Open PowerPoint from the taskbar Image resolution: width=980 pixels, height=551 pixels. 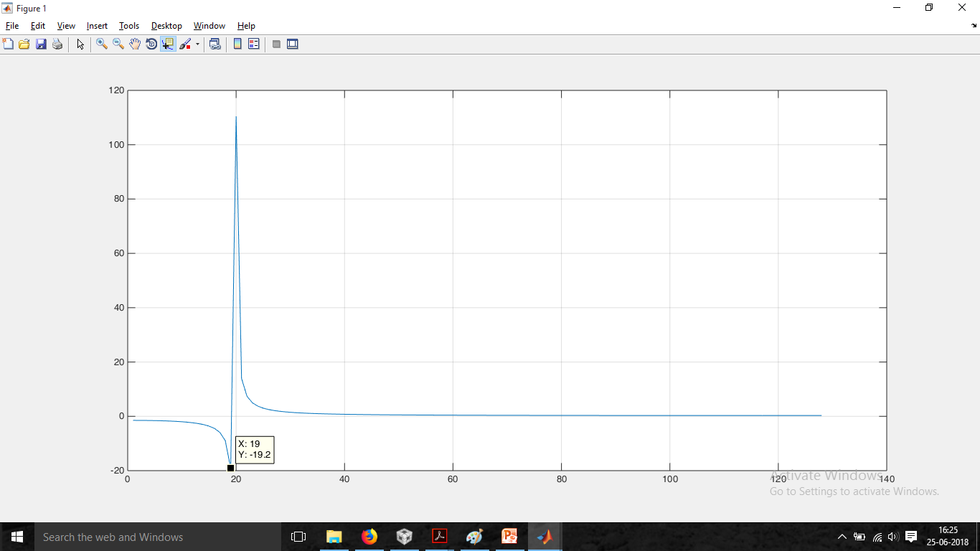(x=510, y=537)
